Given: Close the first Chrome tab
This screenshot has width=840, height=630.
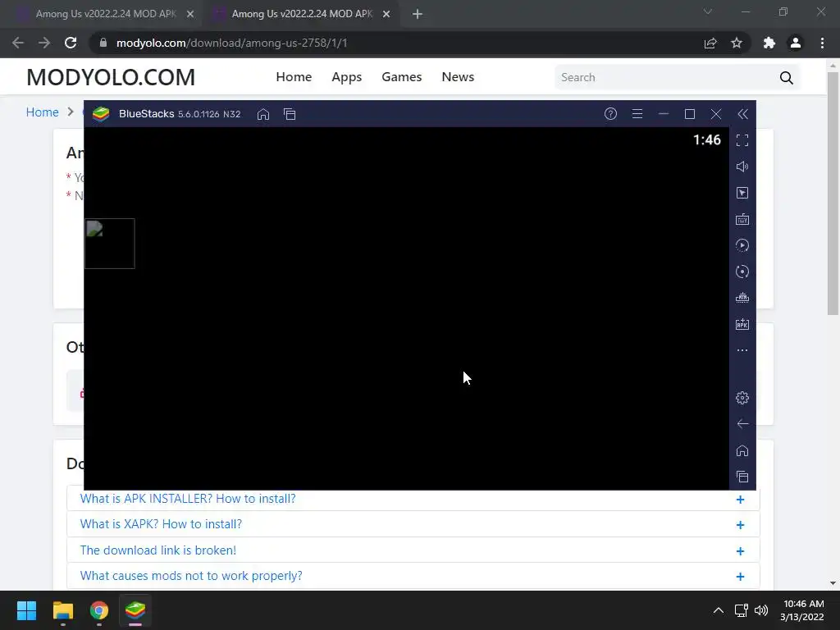Looking at the screenshot, I should tap(190, 15).
